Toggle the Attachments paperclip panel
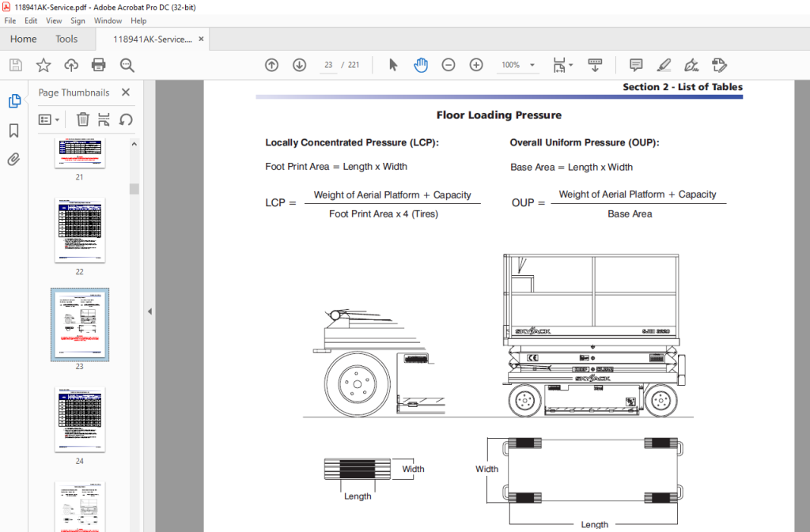The image size is (810, 532). pos(14,159)
